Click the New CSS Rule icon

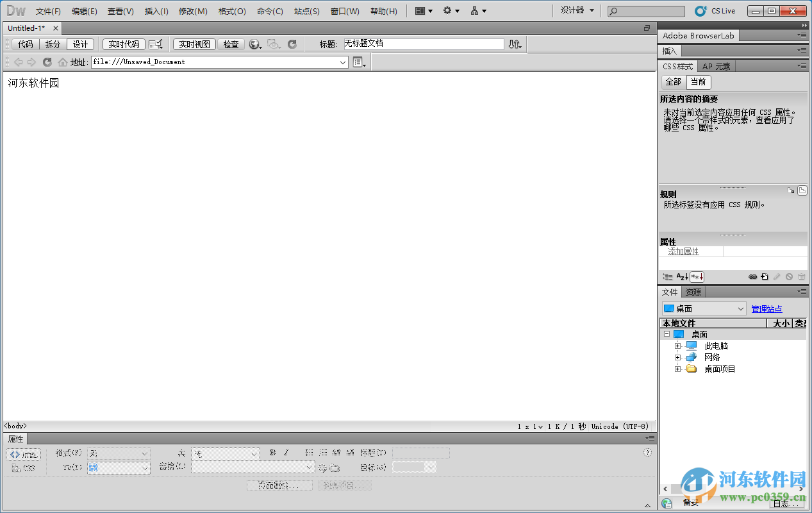point(765,276)
